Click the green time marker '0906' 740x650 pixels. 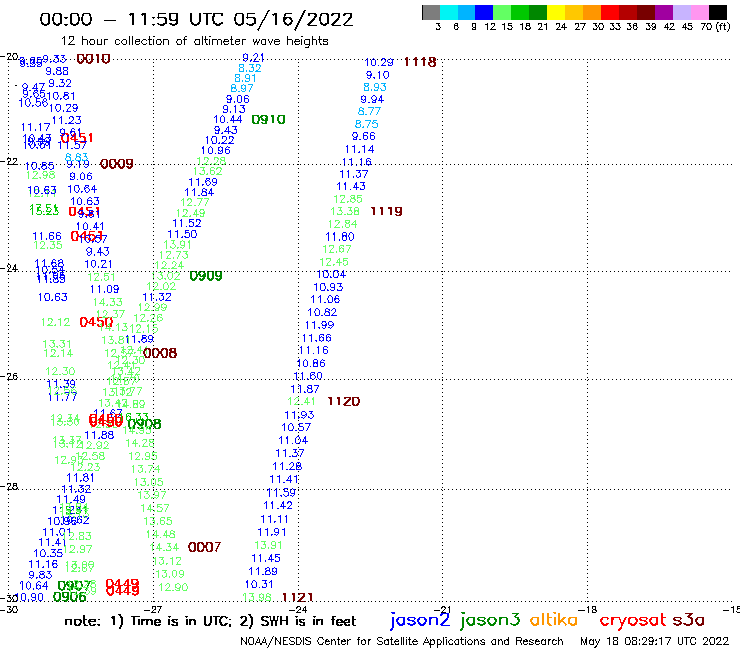(69, 597)
